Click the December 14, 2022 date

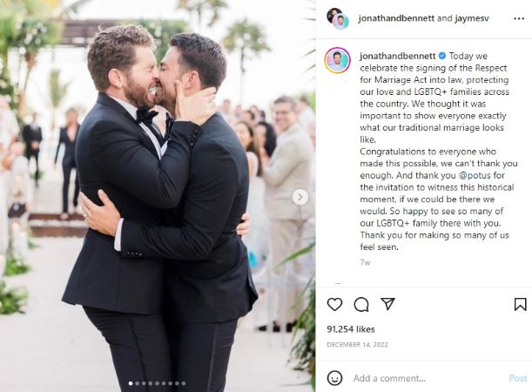tap(357, 344)
